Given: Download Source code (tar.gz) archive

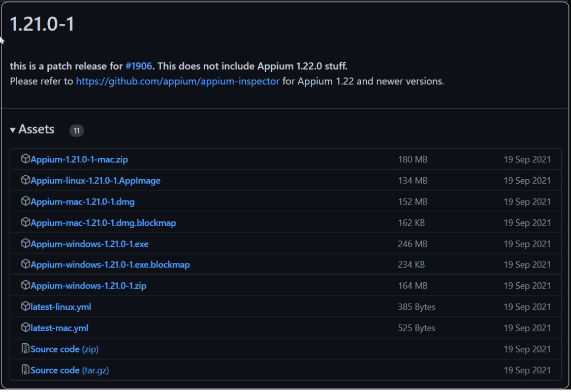Looking at the screenshot, I should [70, 370].
